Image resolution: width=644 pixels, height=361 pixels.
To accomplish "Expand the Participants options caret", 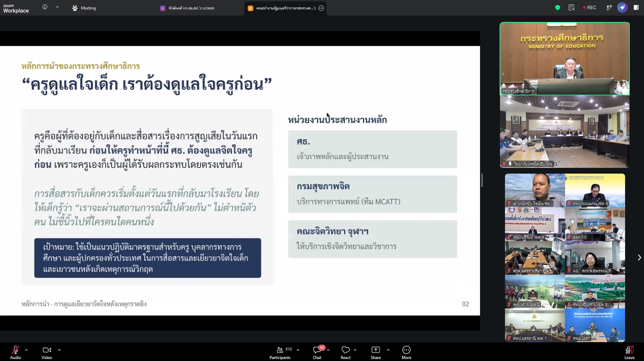I will pos(298,350).
